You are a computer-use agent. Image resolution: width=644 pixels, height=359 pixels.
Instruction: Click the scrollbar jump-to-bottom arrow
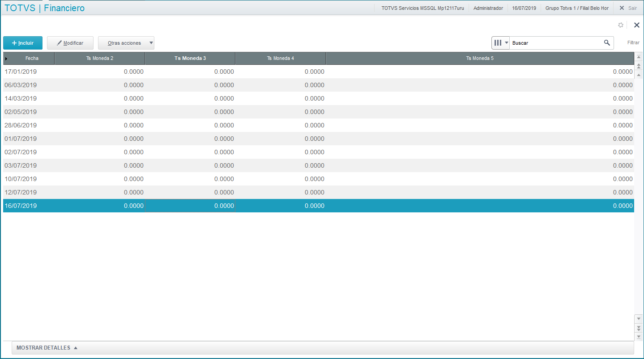(x=639, y=337)
